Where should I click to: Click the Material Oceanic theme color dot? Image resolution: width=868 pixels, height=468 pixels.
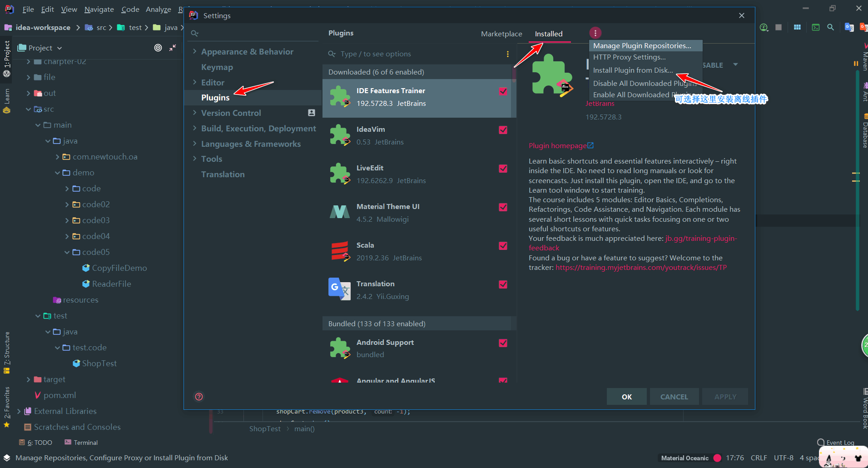717,458
